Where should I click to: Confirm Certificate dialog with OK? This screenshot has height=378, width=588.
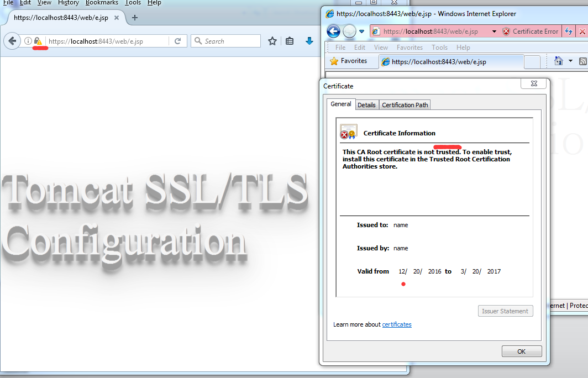(x=522, y=351)
